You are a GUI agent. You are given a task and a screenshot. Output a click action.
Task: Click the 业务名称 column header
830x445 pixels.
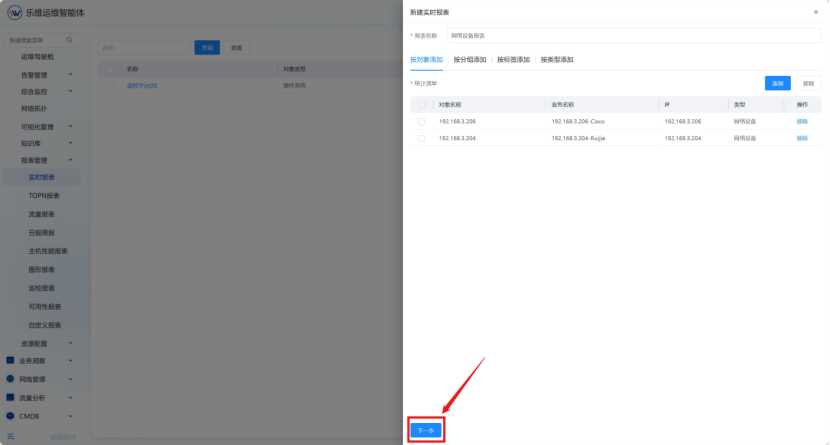[x=563, y=105]
